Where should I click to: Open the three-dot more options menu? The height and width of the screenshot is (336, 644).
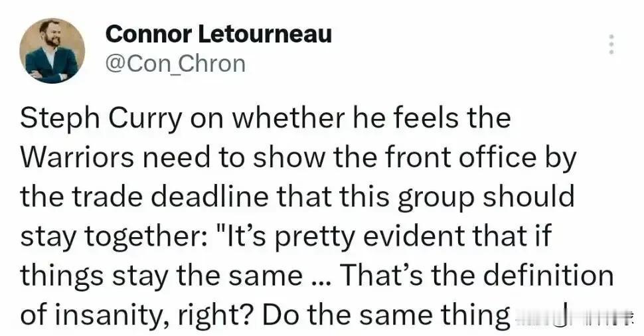611,44
